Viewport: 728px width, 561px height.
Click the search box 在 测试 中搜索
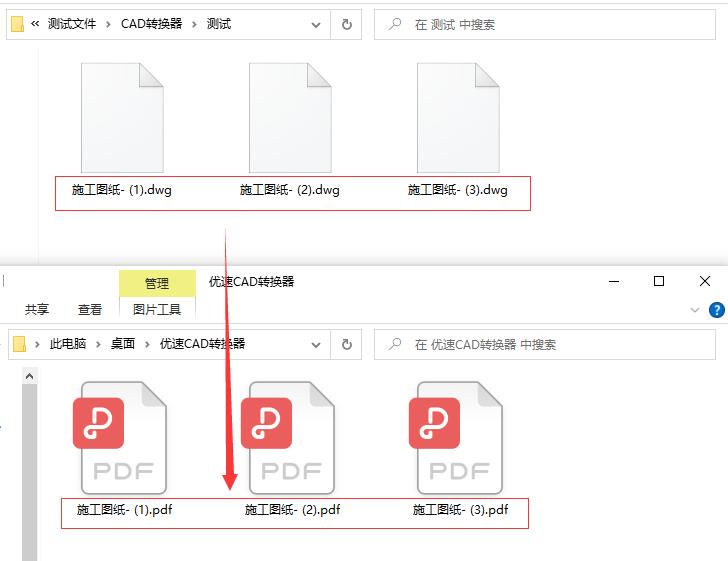(545, 25)
